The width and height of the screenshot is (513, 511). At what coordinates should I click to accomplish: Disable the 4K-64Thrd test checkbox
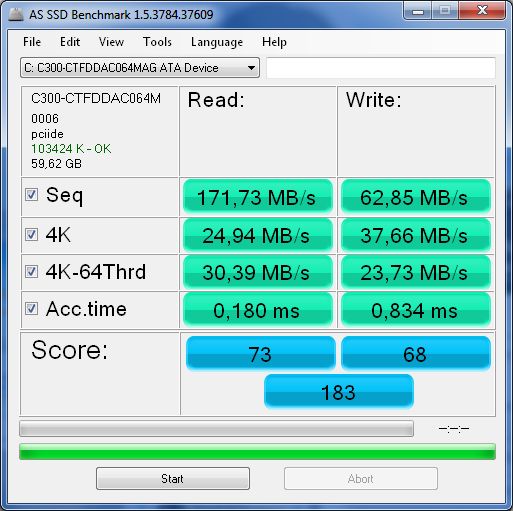pos(31,272)
